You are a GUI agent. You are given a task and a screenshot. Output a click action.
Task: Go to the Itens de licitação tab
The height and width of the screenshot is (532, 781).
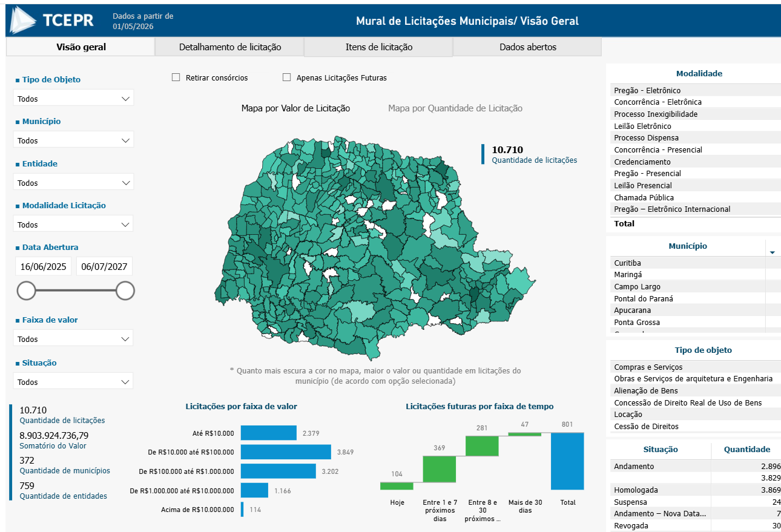(x=379, y=47)
